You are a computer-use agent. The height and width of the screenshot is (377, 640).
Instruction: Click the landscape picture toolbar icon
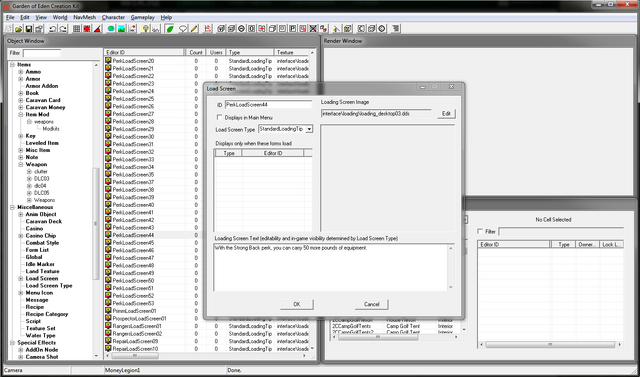click(121, 29)
